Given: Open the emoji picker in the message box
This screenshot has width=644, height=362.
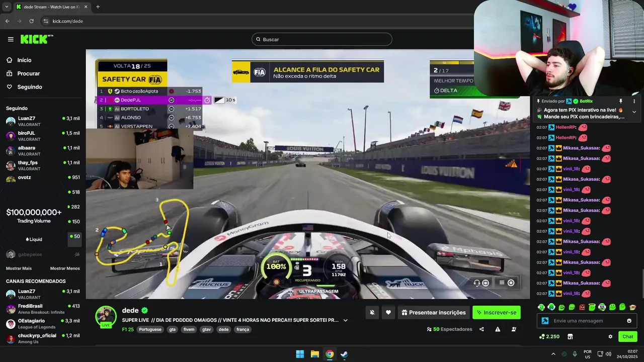Looking at the screenshot, I should pyautogui.click(x=629, y=321).
